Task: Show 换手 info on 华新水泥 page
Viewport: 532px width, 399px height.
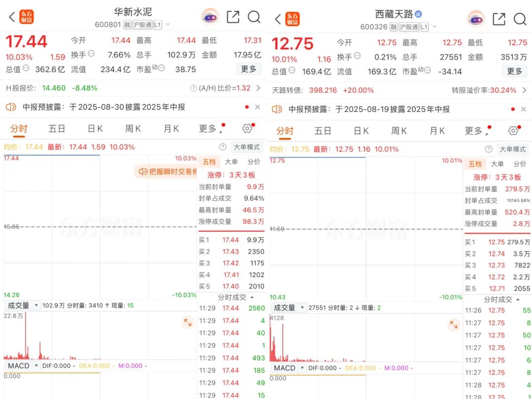Action: pyautogui.click(x=91, y=54)
